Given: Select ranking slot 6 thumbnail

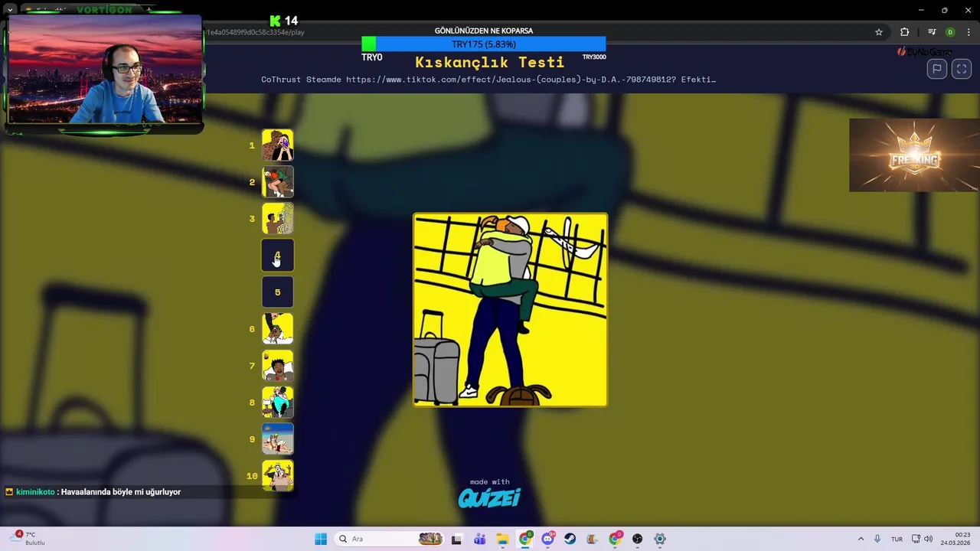Looking at the screenshot, I should (x=278, y=329).
